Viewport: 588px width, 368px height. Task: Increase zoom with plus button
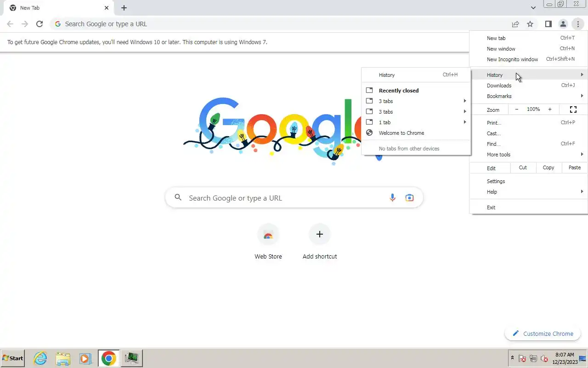(550, 109)
